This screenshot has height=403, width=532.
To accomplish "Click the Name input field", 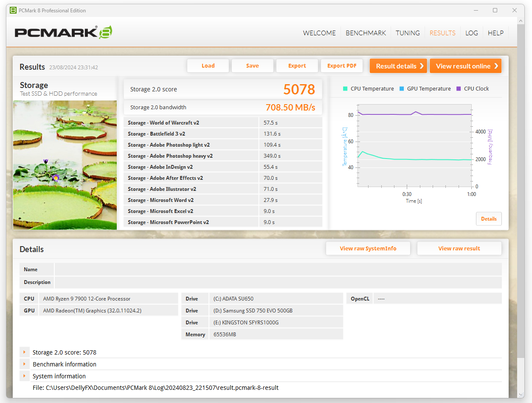I will (x=278, y=270).
